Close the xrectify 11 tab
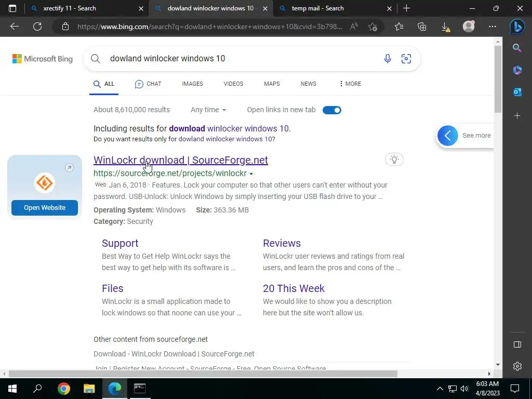 (141, 8)
